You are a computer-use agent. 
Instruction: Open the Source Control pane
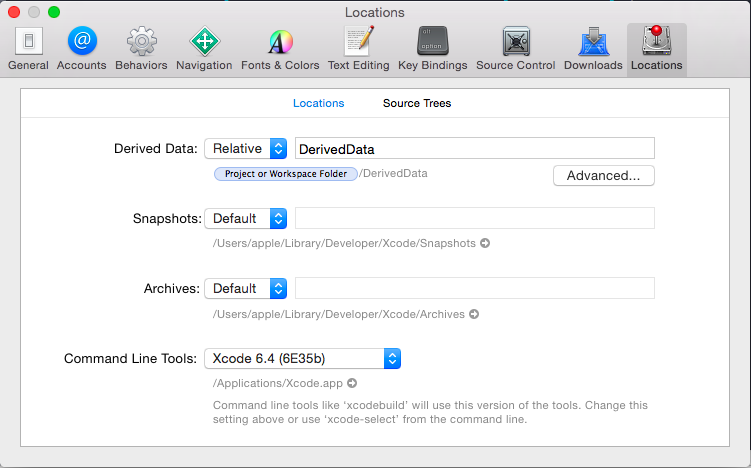pos(516,49)
